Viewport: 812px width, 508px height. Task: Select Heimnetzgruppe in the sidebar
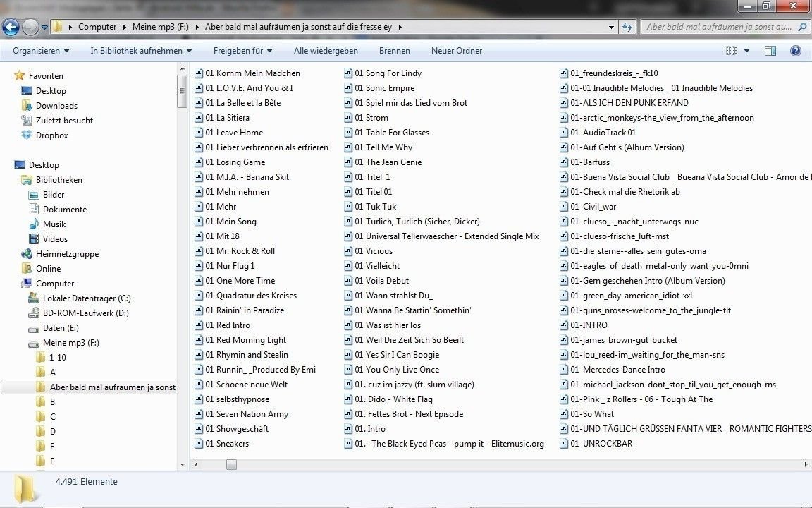[x=67, y=254]
